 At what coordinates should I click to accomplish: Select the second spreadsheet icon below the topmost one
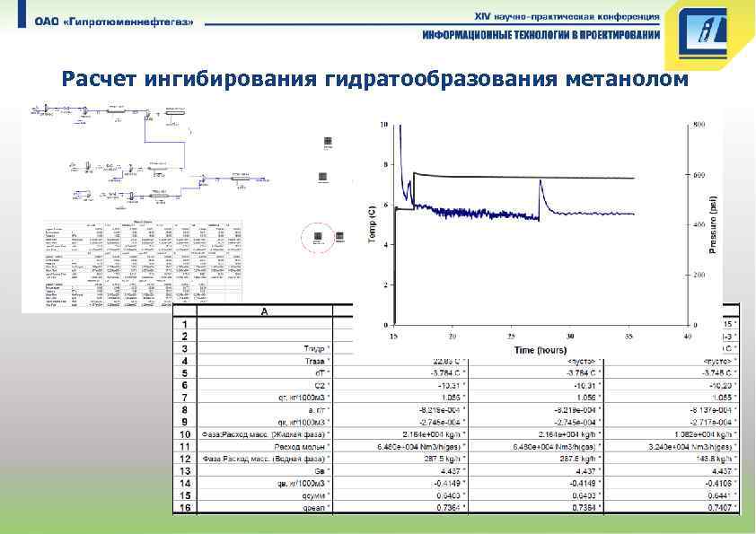point(323,177)
